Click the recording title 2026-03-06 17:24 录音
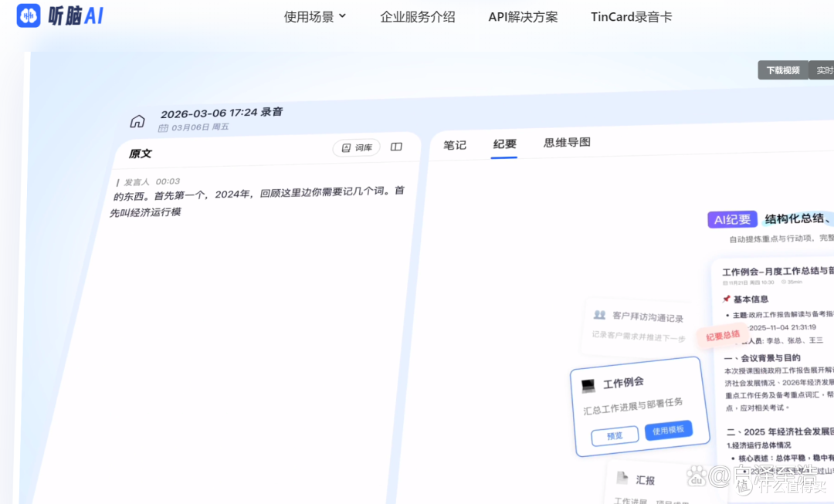 (x=222, y=113)
